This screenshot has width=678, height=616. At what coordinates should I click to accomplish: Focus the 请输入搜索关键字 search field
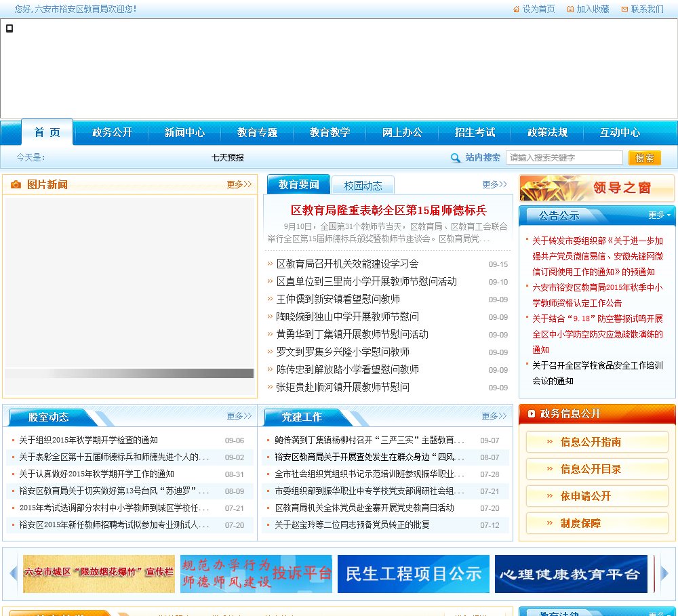pos(564,158)
